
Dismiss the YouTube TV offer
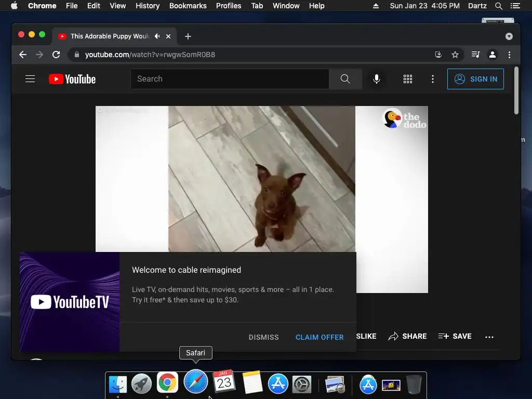[263, 337]
